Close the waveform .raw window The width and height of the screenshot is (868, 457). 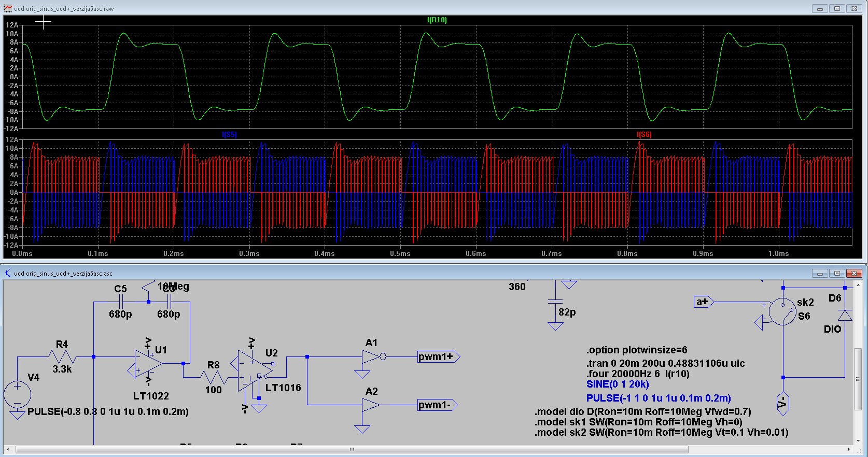pos(854,8)
